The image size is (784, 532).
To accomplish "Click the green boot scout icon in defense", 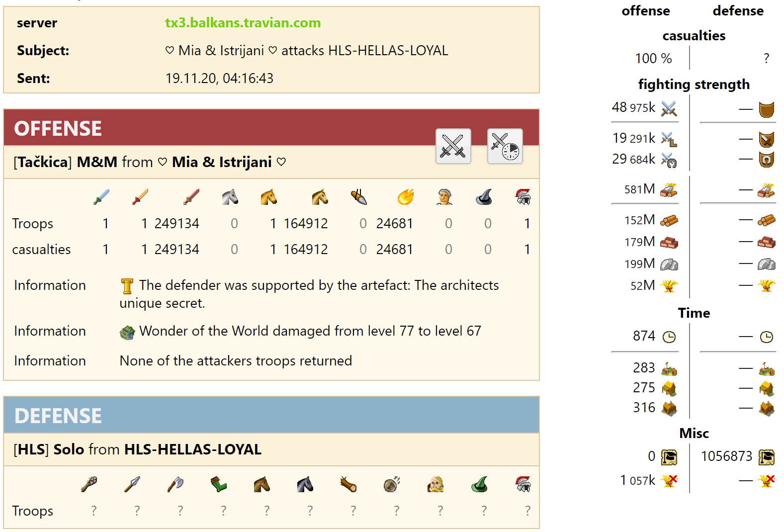I will 218,484.
